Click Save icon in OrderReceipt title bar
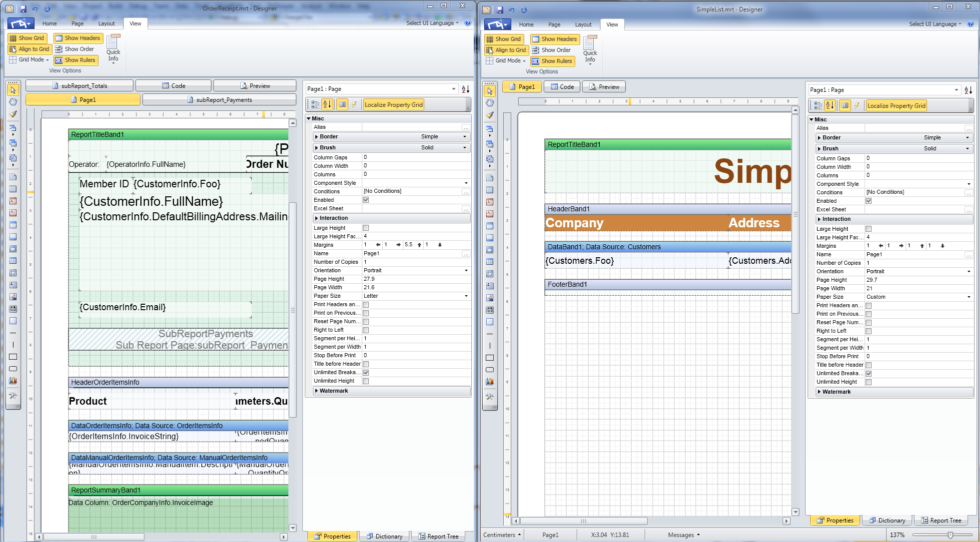The image size is (980, 542). 23,9
